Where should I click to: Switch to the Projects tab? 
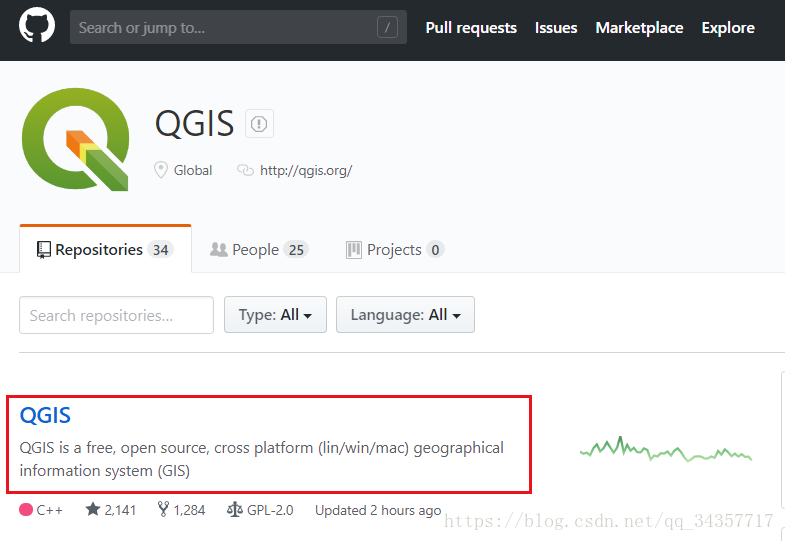click(x=395, y=249)
